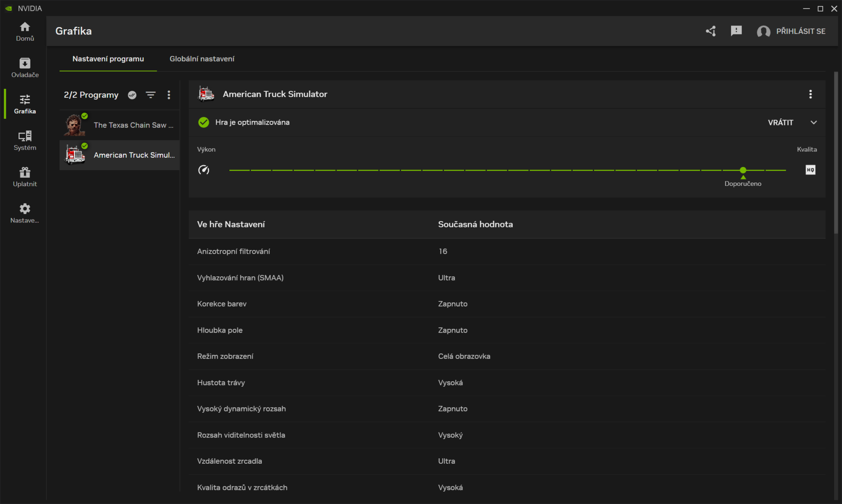Open the Domů home section
The height and width of the screenshot is (504, 842).
25,32
